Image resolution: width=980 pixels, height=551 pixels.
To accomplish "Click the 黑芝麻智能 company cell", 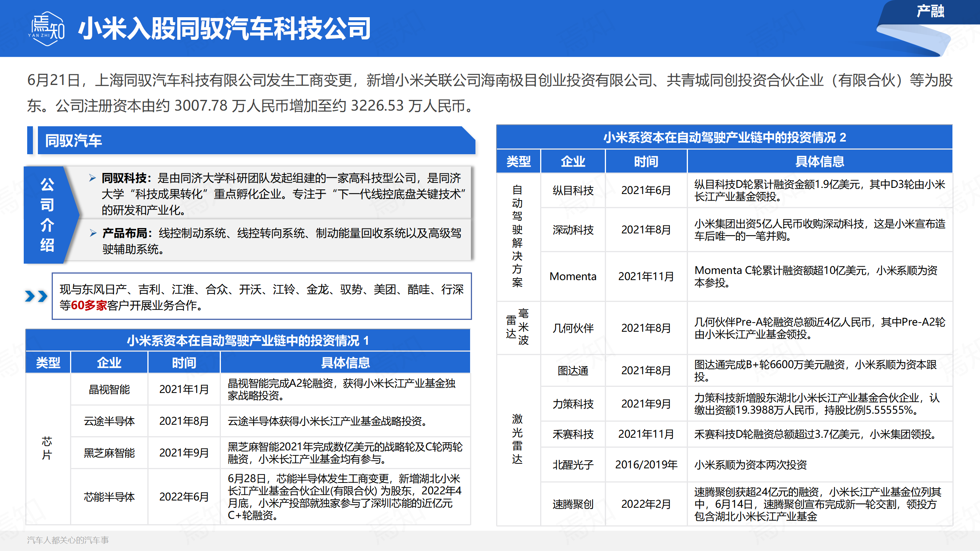I will (109, 453).
